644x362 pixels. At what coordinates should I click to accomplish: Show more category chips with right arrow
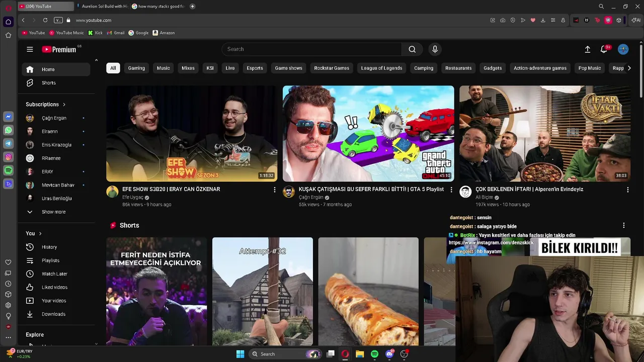coord(629,68)
